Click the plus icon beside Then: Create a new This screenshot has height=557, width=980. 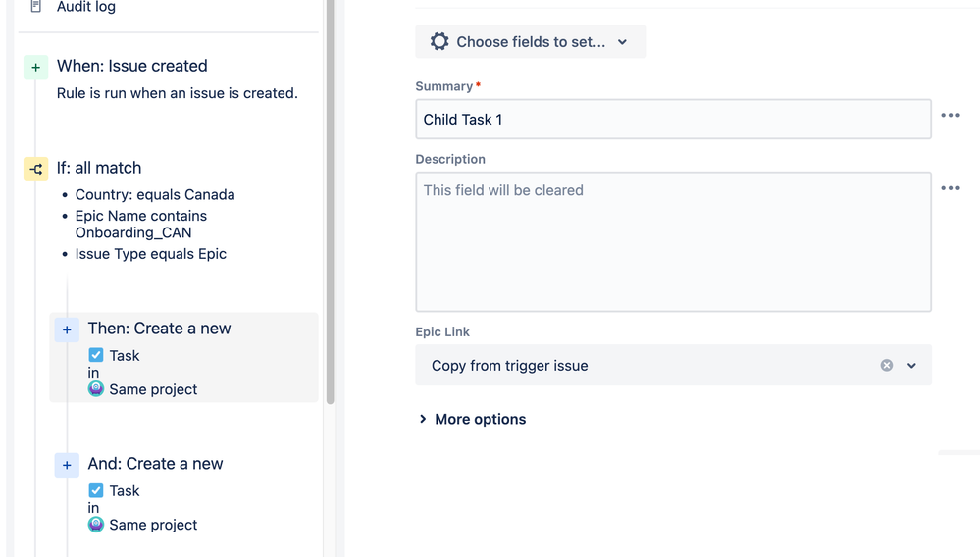(x=67, y=329)
